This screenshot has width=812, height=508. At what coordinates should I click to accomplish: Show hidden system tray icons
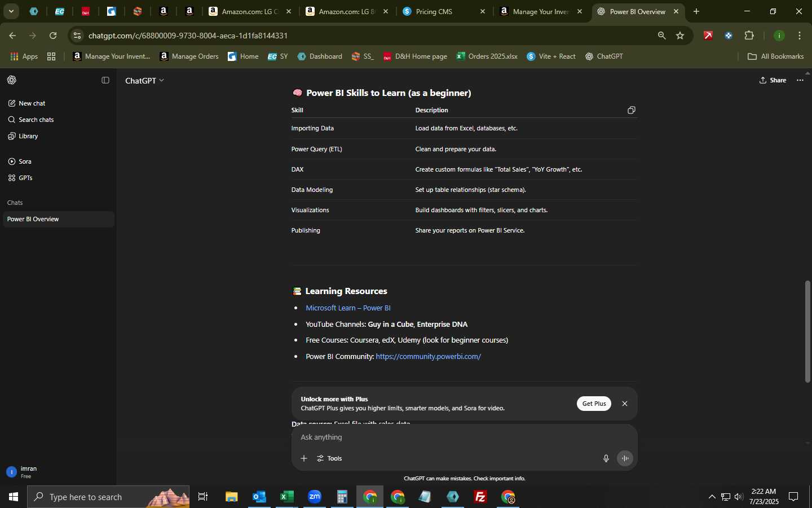[x=712, y=497]
